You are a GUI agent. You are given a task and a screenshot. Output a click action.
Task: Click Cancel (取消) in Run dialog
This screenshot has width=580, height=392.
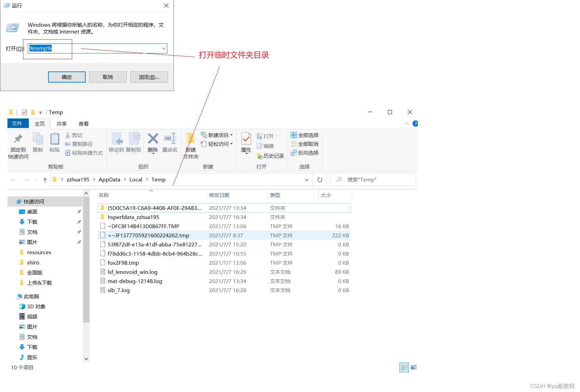[x=108, y=77]
